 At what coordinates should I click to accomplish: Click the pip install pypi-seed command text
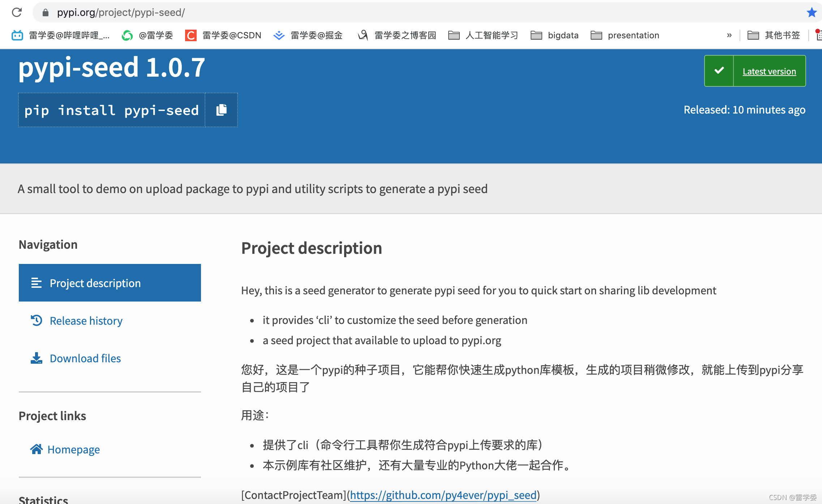(x=111, y=110)
